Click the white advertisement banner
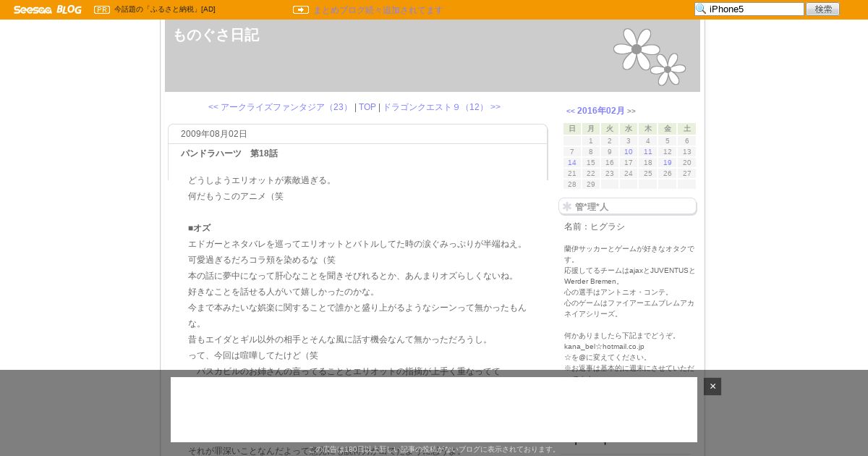The height and width of the screenshot is (456, 868). [434, 410]
